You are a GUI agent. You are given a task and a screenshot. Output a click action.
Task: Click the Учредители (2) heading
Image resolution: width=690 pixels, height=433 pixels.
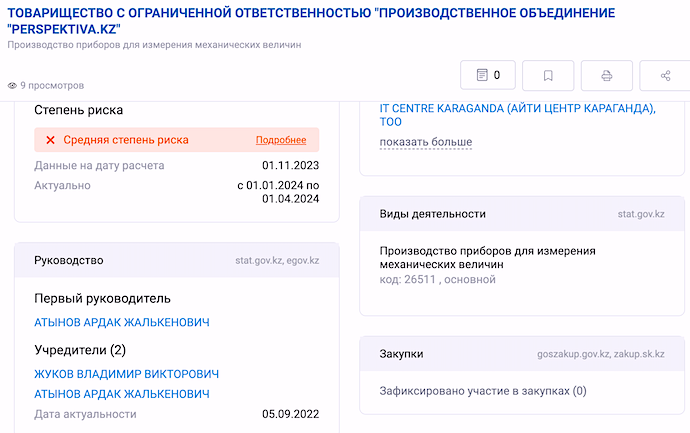pos(80,350)
